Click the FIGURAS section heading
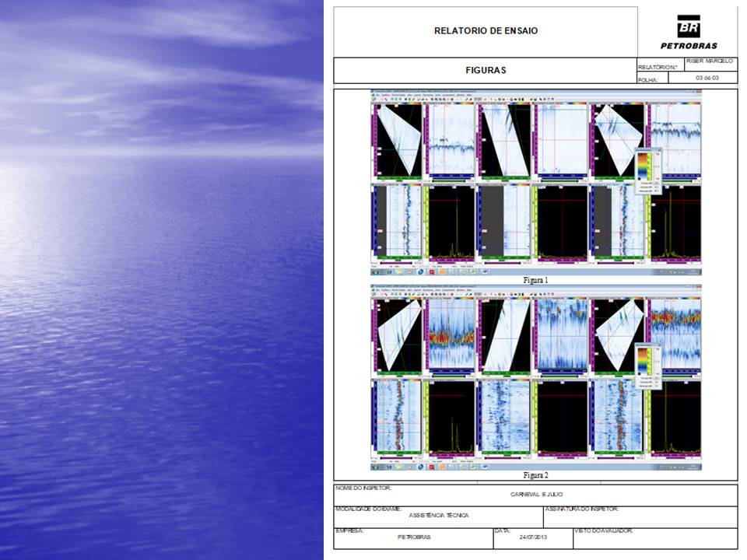747x560 pixels. coord(486,70)
